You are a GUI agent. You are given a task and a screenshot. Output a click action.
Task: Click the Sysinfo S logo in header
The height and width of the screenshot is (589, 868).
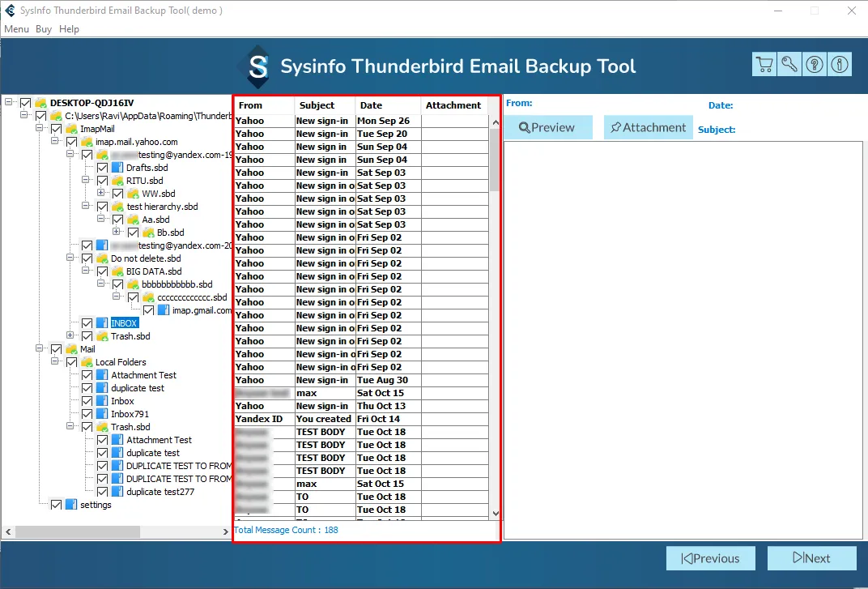[258, 66]
